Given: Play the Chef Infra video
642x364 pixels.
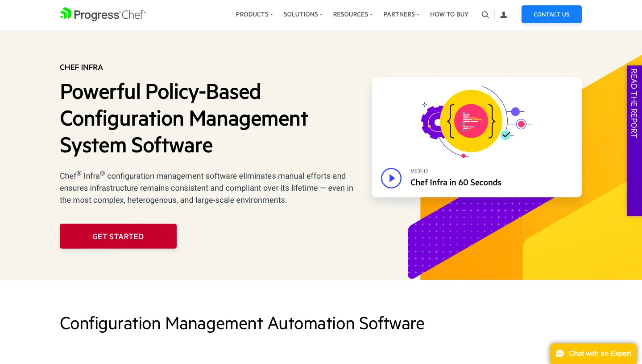Looking at the screenshot, I should 391,178.
